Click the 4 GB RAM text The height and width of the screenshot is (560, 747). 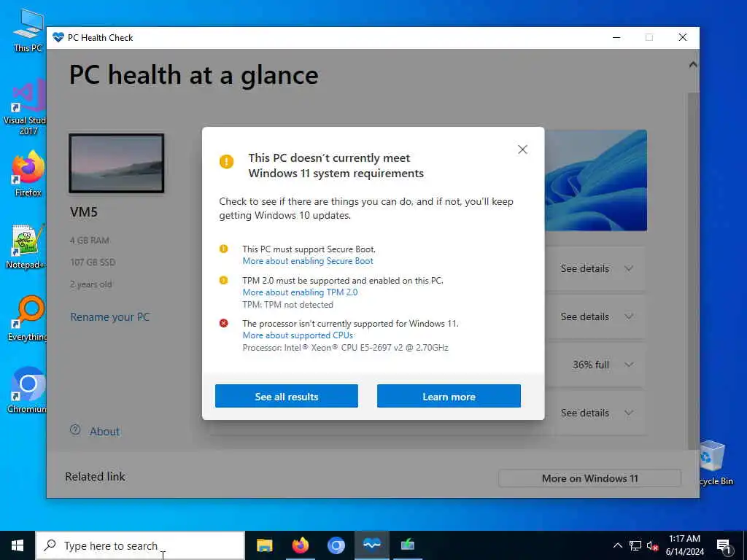pyautogui.click(x=90, y=241)
